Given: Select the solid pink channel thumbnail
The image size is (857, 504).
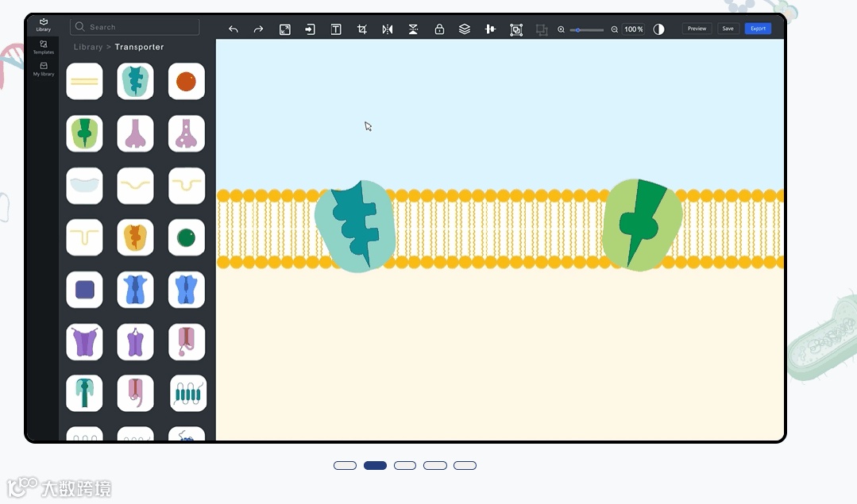Looking at the screenshot, I should coord(136,133).
